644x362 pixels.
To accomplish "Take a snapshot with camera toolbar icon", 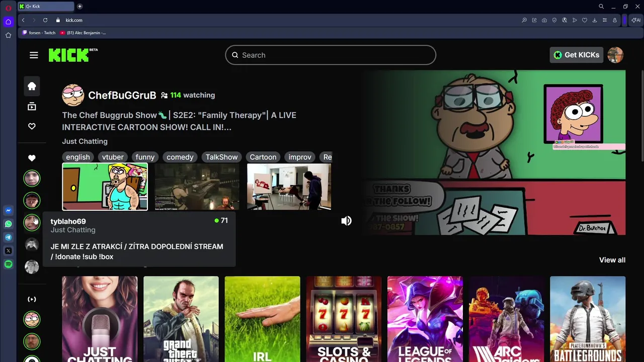I will point(544,20).
